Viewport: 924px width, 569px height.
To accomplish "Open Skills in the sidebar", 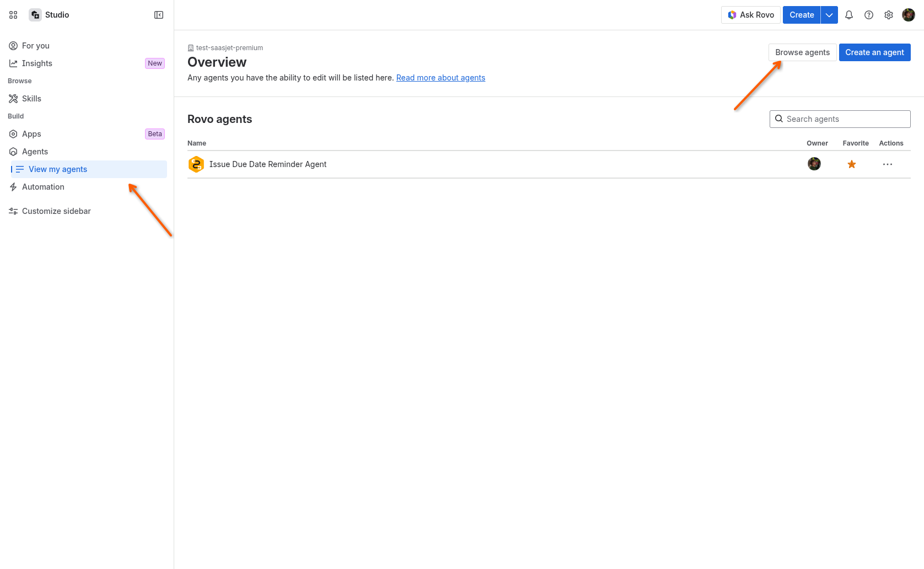I will coord(31,99).
